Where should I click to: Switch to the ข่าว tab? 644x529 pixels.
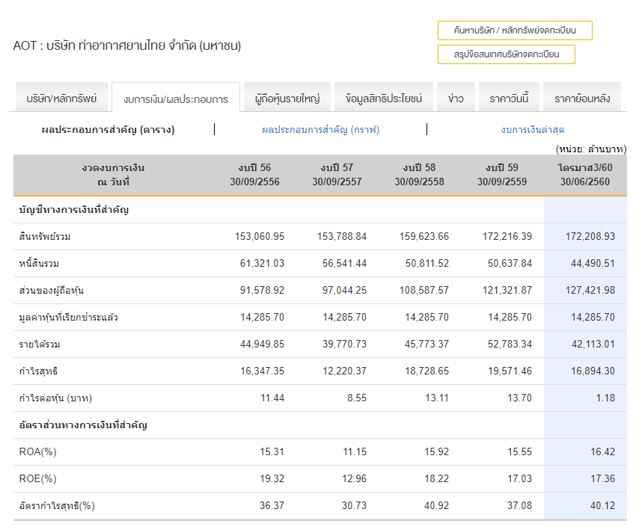pyautogui.click(x=456, y=98)
